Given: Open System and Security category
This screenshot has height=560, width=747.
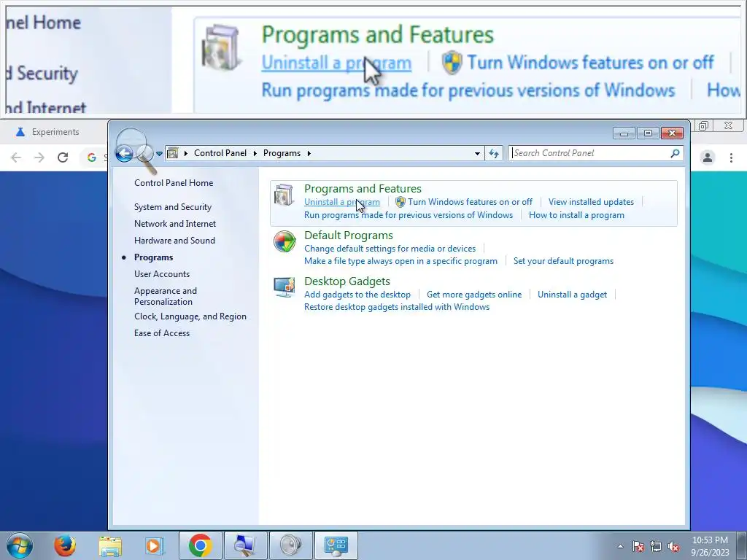Looking at the screenshot, I should pyautogui.click(x=172, y=207).
